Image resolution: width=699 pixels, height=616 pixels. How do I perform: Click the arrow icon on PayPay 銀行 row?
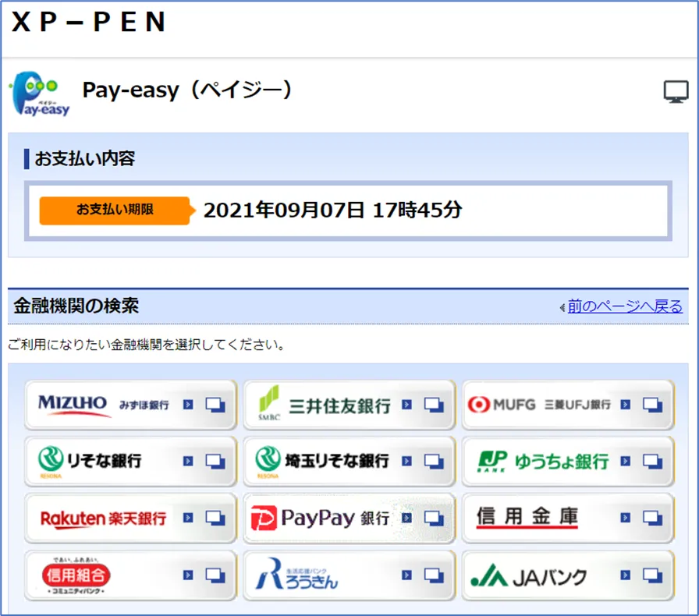(406, 518)
